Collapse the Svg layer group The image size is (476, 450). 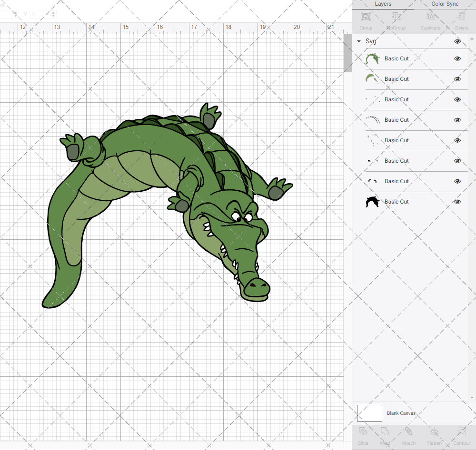pos(358,41)
